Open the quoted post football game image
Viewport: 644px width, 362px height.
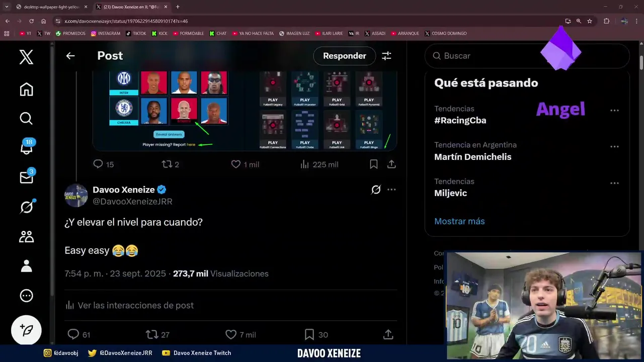pyautogui.click(x=245, y=111)
